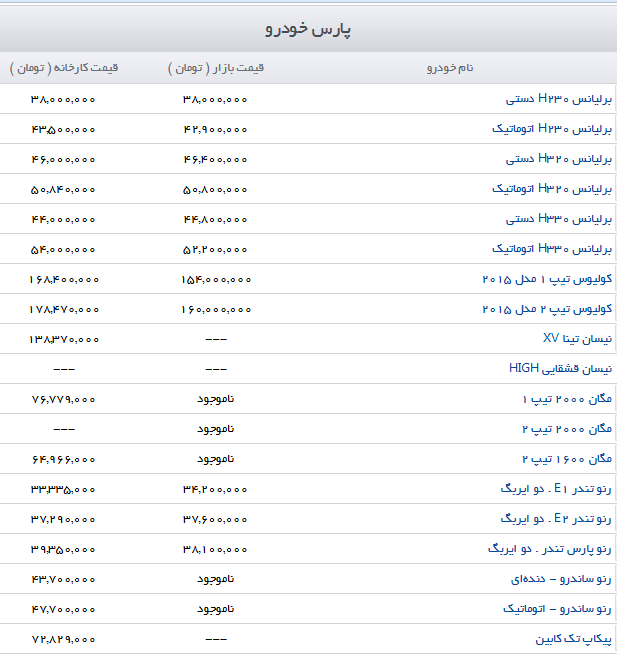The width and height of the screenshot is (617, 654).
Task: Select factory price 50,840,000
Action: tap(63, 190)
